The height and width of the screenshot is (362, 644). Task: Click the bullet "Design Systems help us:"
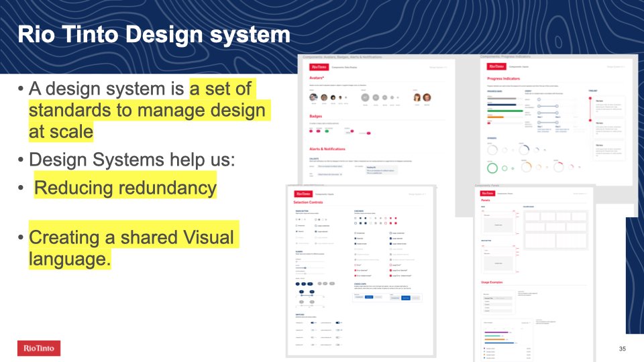point(132,160)
